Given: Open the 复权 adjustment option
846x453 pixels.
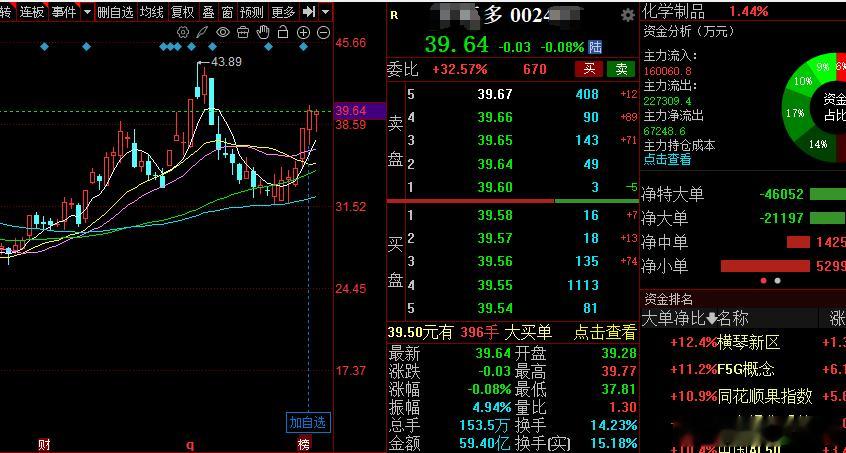Looking at the screenshot, I should 183,11.
